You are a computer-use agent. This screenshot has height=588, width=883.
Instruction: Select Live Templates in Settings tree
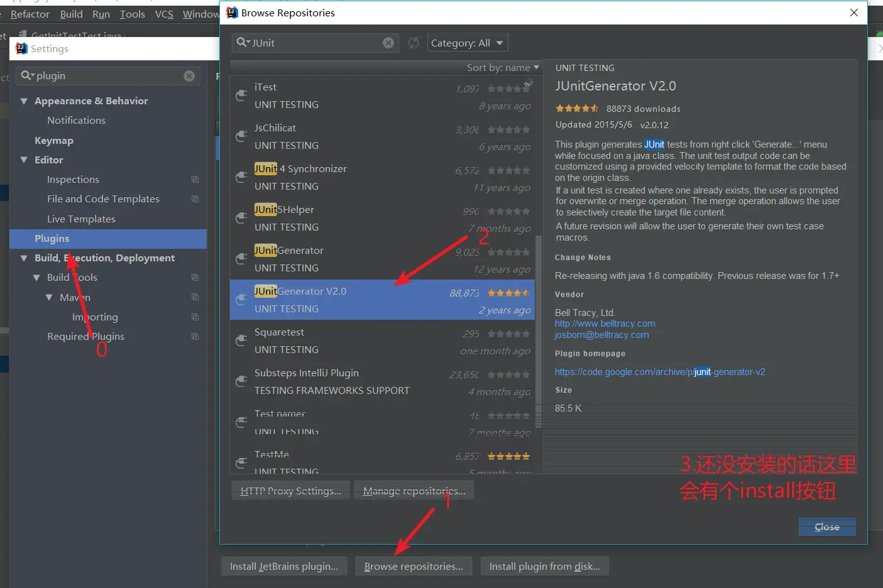click(x=81, y=219)
